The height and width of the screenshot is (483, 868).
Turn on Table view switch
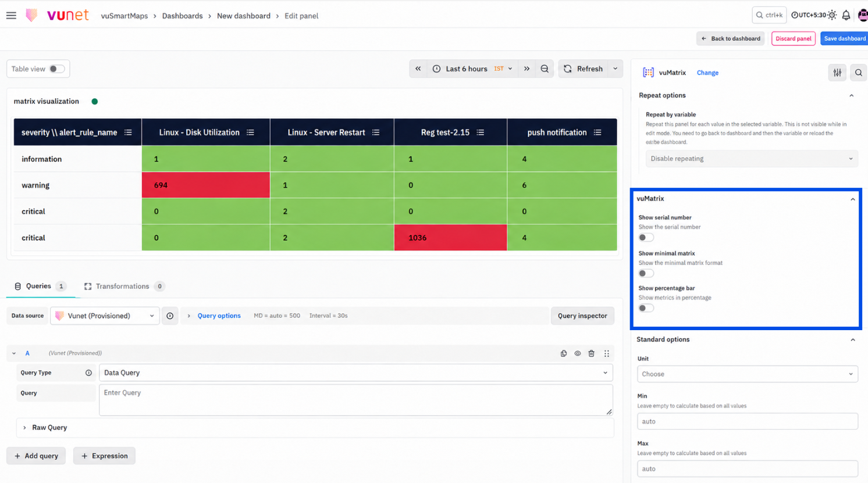pyautogui.click(x=56, y=69)
